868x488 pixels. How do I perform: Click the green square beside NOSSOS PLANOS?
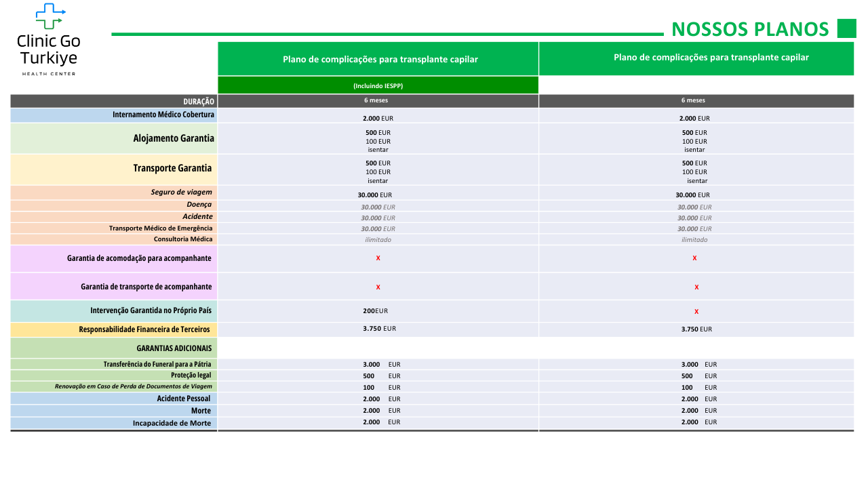pyautogui.click(x=846, y=28)
